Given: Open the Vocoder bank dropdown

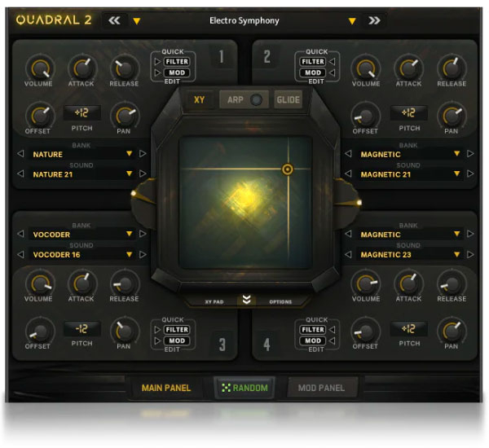Looking at the screenshot, I should (129, 235).
